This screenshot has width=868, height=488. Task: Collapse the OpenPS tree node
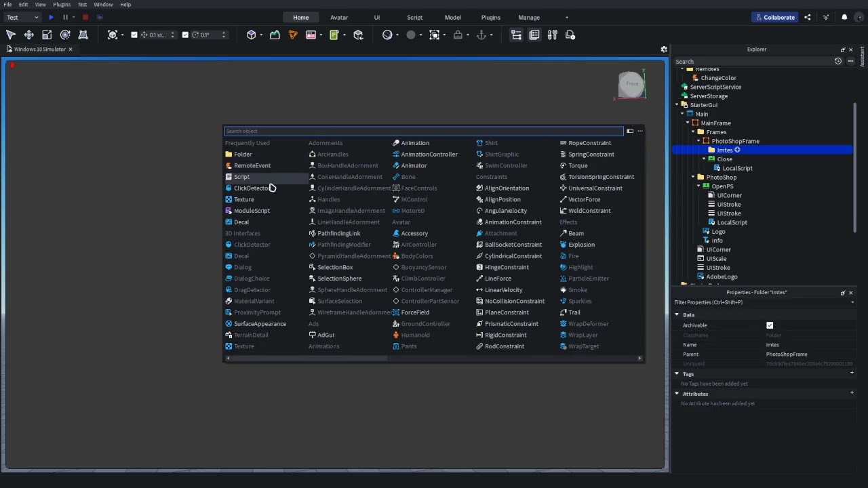[x=698, y=186]
